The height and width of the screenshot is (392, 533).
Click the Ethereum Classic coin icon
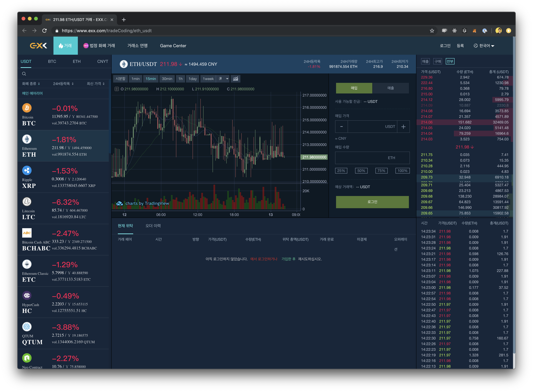click(x=27, y=264)
